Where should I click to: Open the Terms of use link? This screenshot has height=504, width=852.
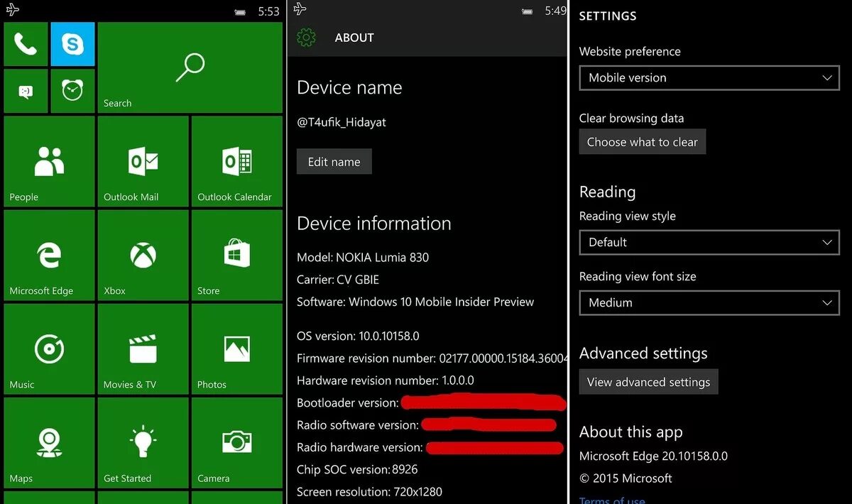[612, 500]
